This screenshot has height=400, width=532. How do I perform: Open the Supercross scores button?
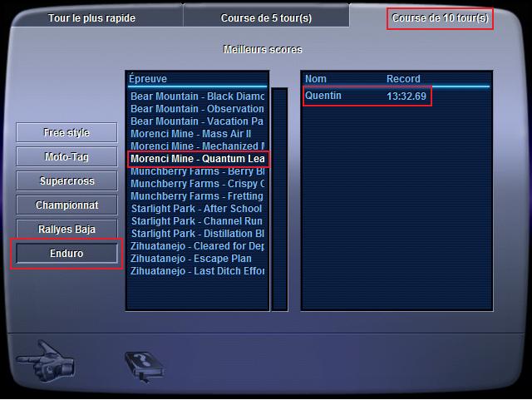click(x=66, y=180)
